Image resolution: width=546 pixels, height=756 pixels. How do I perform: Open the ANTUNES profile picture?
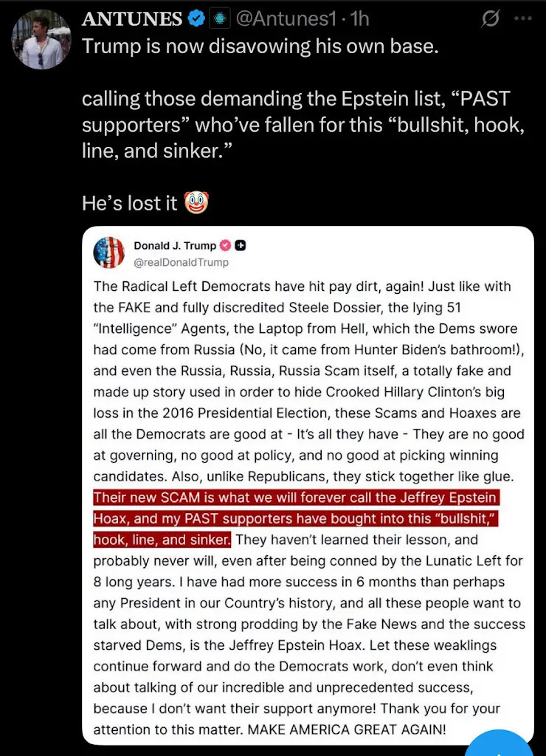41,38
